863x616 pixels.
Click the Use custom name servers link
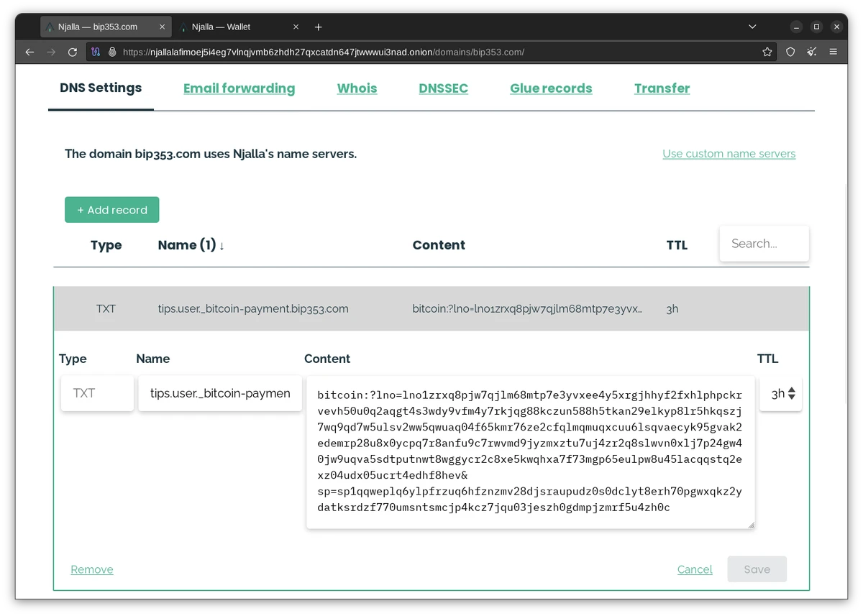(x=729, y=154)
